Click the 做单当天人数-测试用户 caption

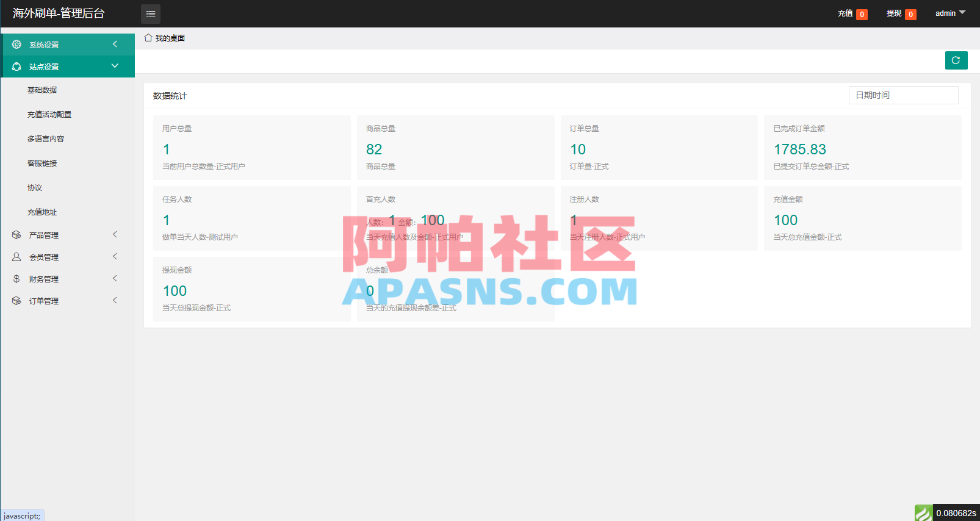(x=200, y=237)
